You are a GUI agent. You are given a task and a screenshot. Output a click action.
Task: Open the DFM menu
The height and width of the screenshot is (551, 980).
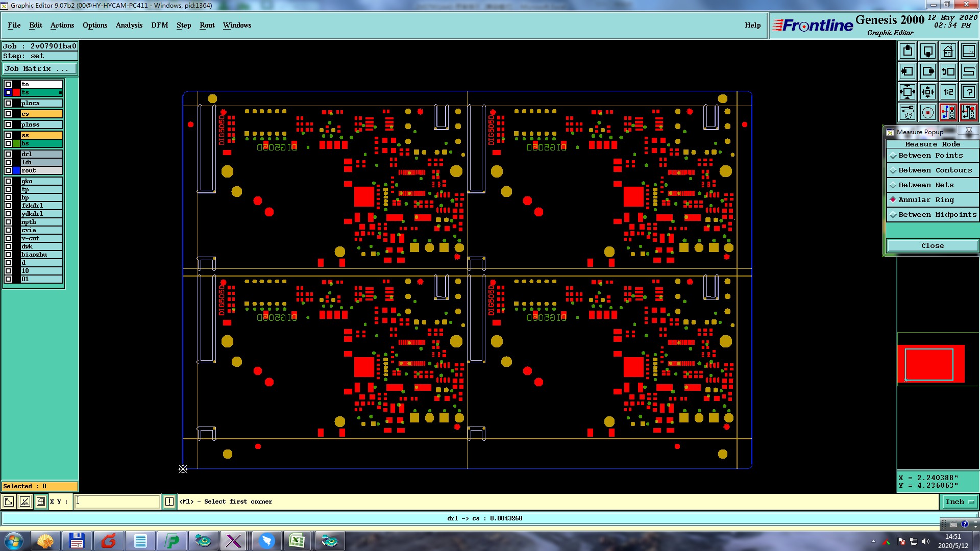point(159,25)
